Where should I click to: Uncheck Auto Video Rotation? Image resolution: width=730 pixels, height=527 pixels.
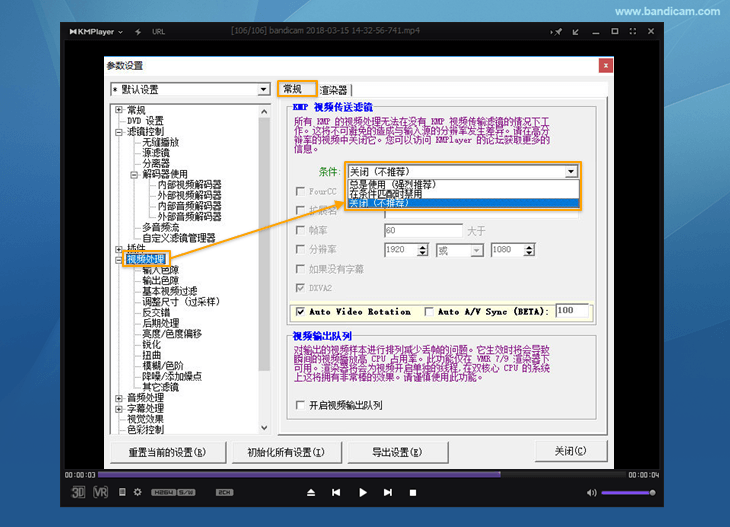click(300, 311)
